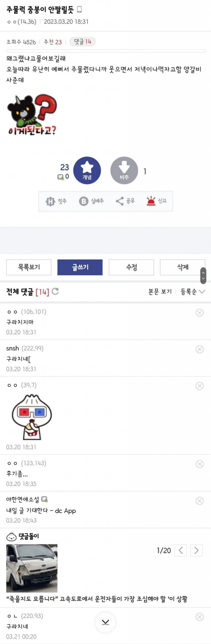Share the post via 공유 icon
This screenshot has width=211, height=644.
point(120,201)
